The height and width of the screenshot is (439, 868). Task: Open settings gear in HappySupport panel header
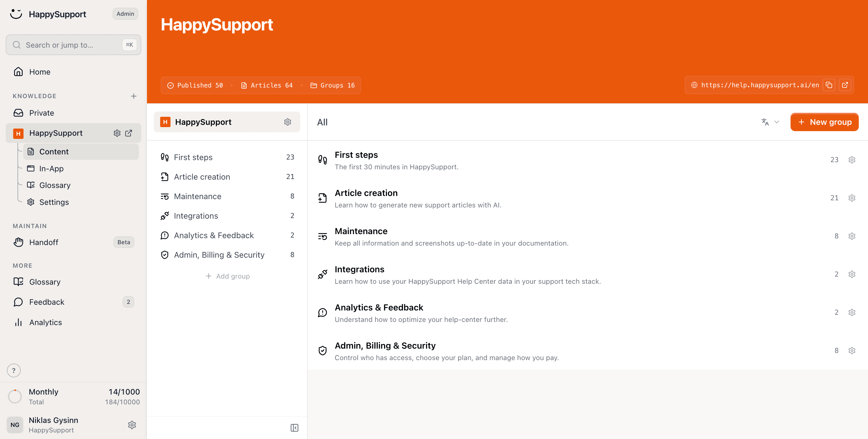click(287, 122)
